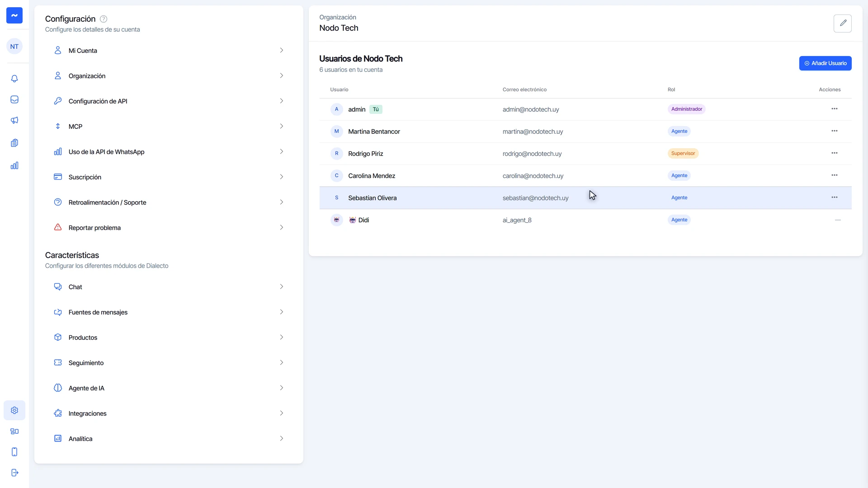
Task: Open actions menu for admin row
Action: 835,109
